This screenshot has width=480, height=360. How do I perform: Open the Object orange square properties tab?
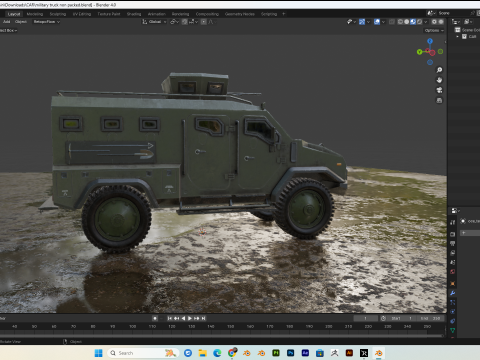tap(452, 284)
